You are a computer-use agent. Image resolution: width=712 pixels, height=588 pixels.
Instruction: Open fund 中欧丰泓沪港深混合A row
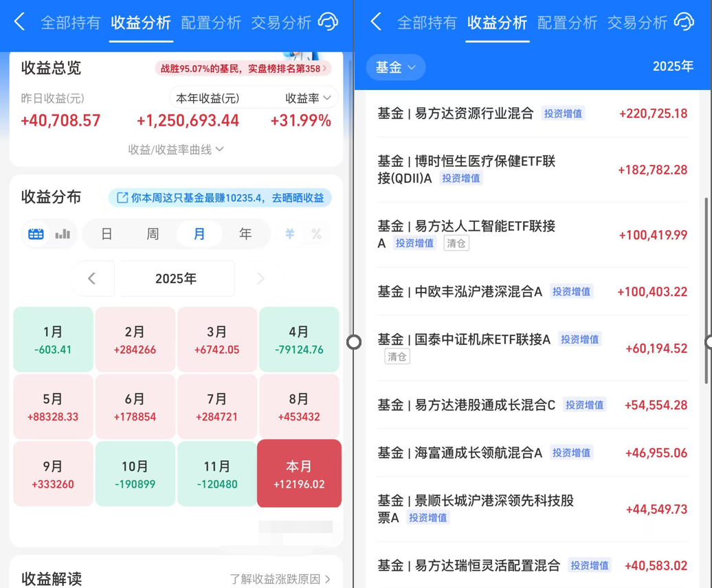point(533,291)
